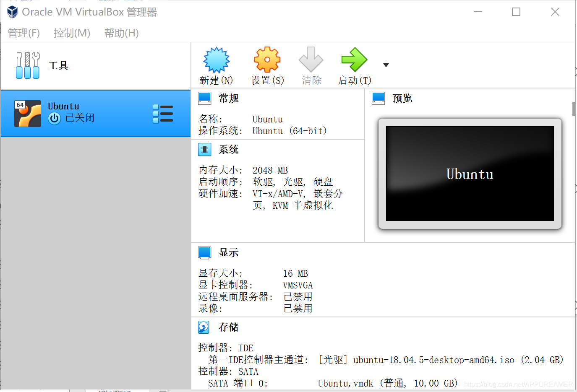This screenshot has width=577, height=392.
Task: Click the recording (录像) 已禁用 value
Action: 298,309
